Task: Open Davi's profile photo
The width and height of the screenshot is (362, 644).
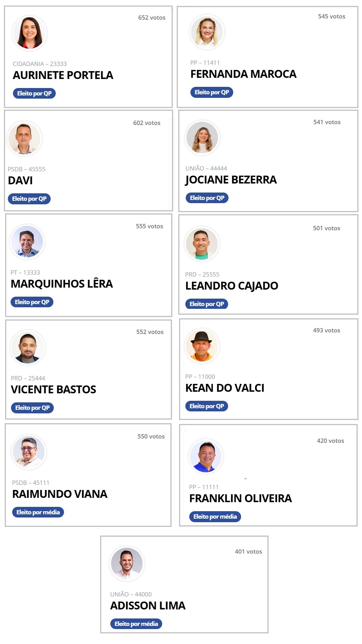Action: [x=25, y=138]
